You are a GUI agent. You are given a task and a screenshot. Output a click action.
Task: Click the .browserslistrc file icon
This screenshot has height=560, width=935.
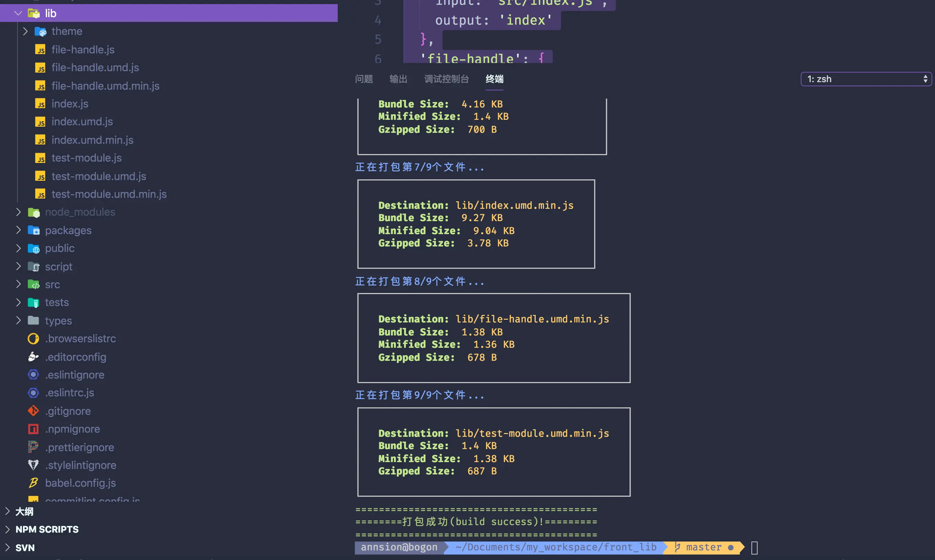pyautogui.click(x=33, y=339)
